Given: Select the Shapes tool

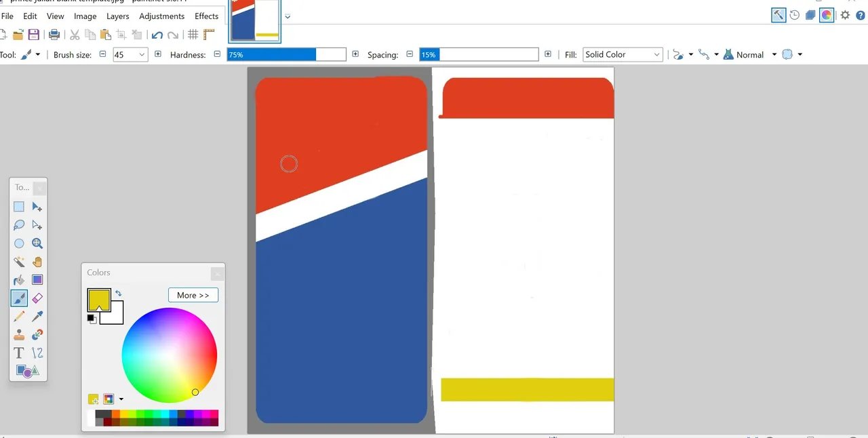Looking at the screenshot, I should [27, 372].
